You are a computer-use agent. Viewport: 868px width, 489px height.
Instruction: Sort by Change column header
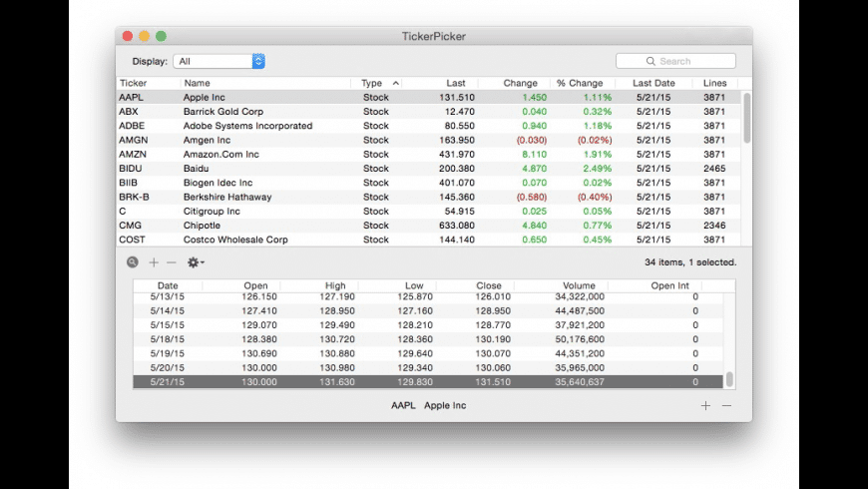tap(520, 83)
